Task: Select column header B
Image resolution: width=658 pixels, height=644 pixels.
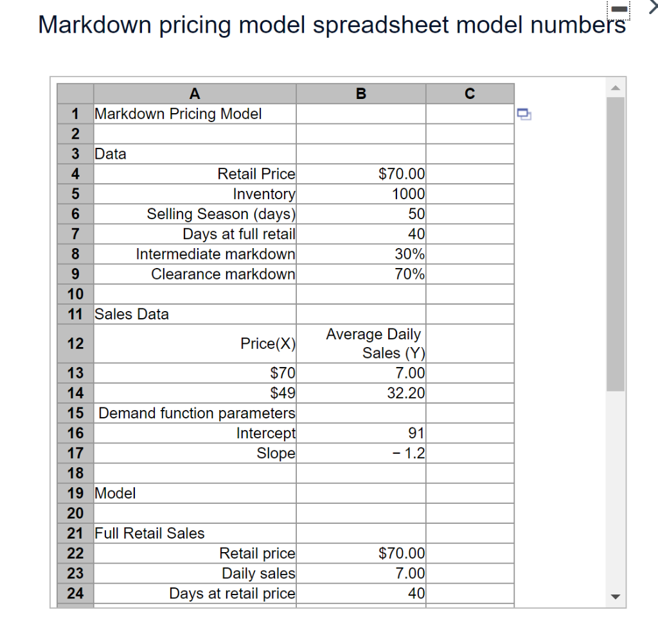Action: point(360,93)
